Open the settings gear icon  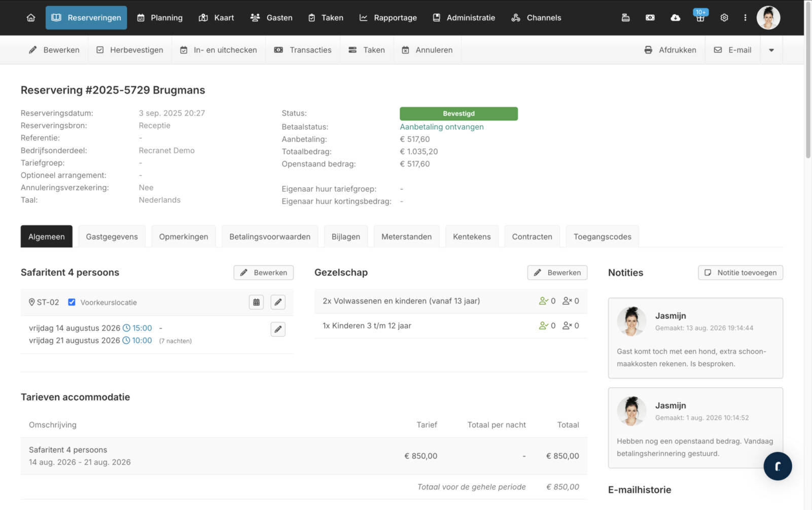point(724,18)
